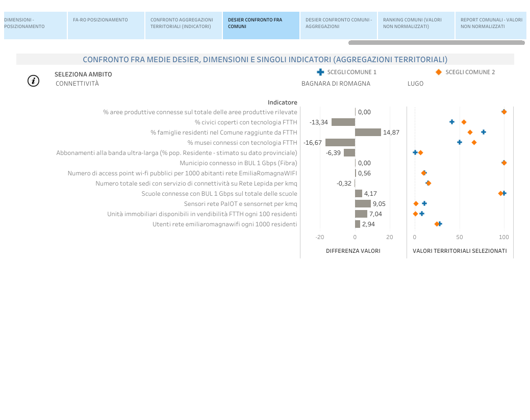Click the -13,34 bar for civici FTTH
This screenshot has height=420, width=530.
[343, 122]
